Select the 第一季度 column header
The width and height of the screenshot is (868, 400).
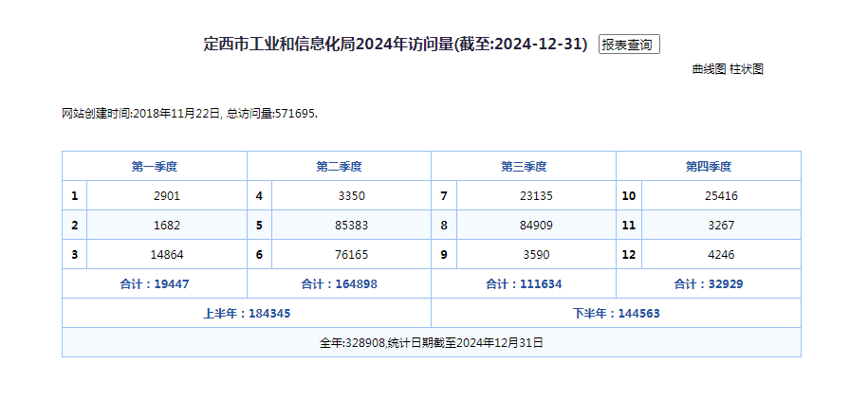click(x=155, y=167)
